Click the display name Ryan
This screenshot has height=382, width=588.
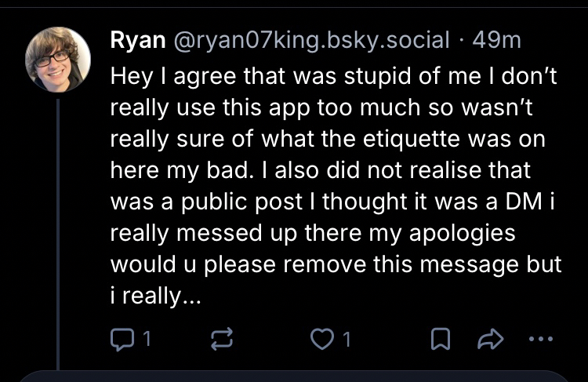click(x=134, y=40)
